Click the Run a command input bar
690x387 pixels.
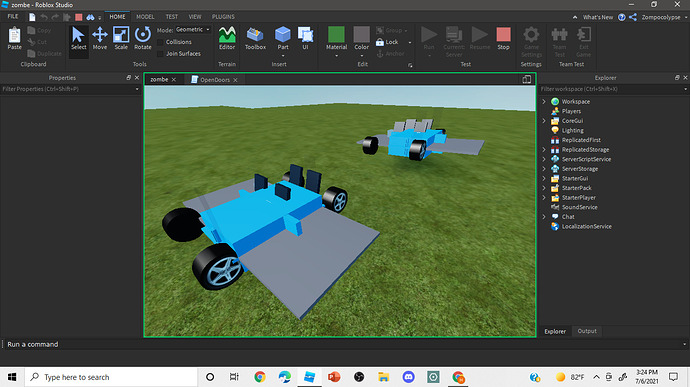pos(343,344)
